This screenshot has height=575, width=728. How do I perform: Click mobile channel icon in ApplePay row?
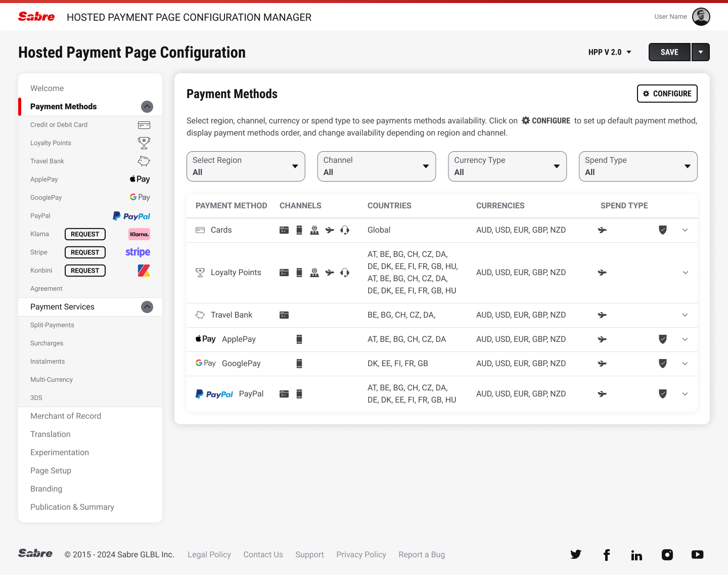coord(299,339)
